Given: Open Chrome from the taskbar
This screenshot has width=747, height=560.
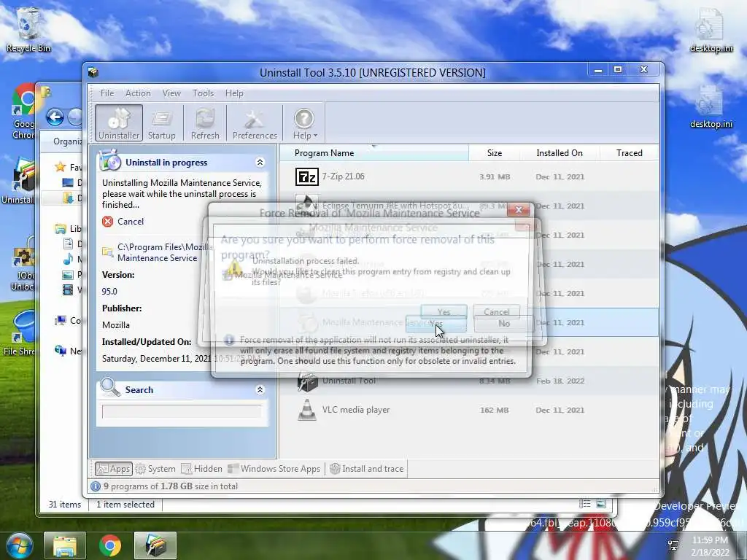Looking at the screenshot, I should coord(110,545).
